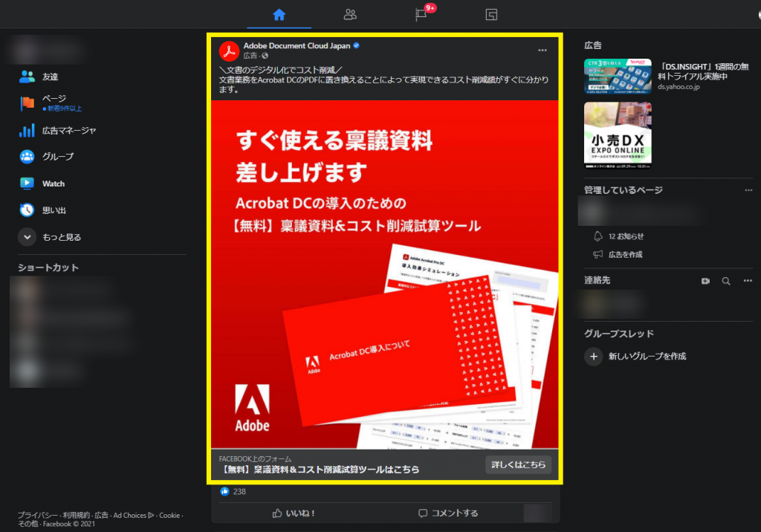Click verified badge next to Adobe name
Viewport: 761px width, 532px height.
click(356, 45)
